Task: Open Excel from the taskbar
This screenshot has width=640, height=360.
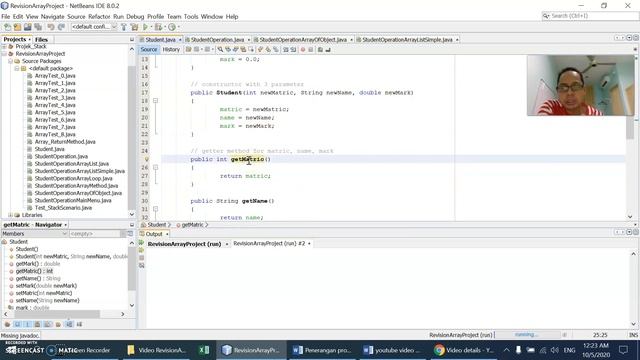Action: [204, 350]
